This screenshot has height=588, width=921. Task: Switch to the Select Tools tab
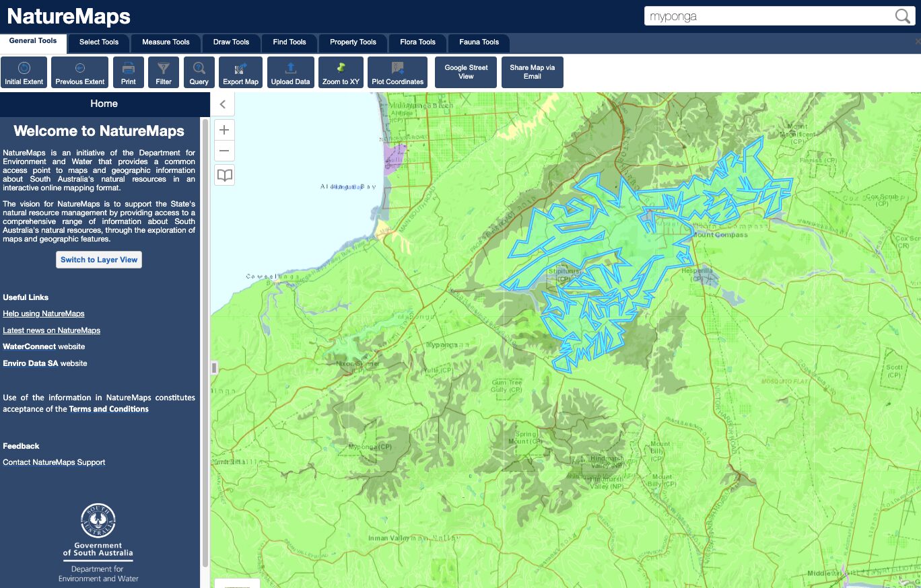tap(99, 42)
